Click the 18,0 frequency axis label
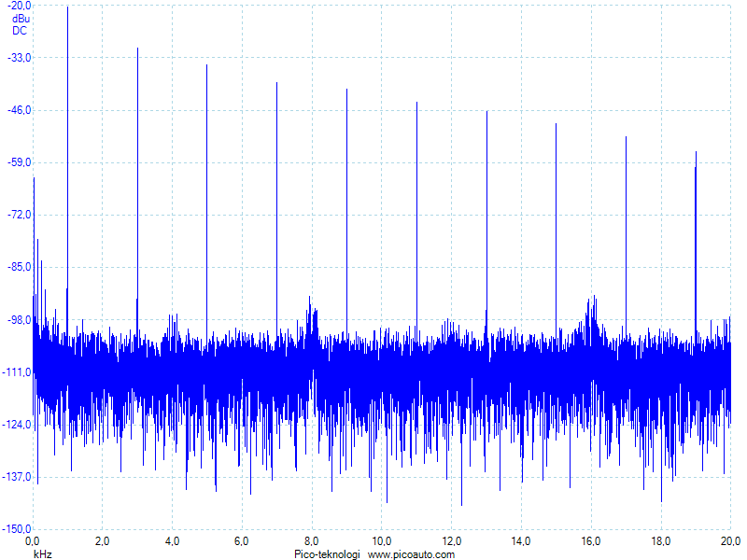The height and width of the screenshot is (560, 747). point(661,541)
